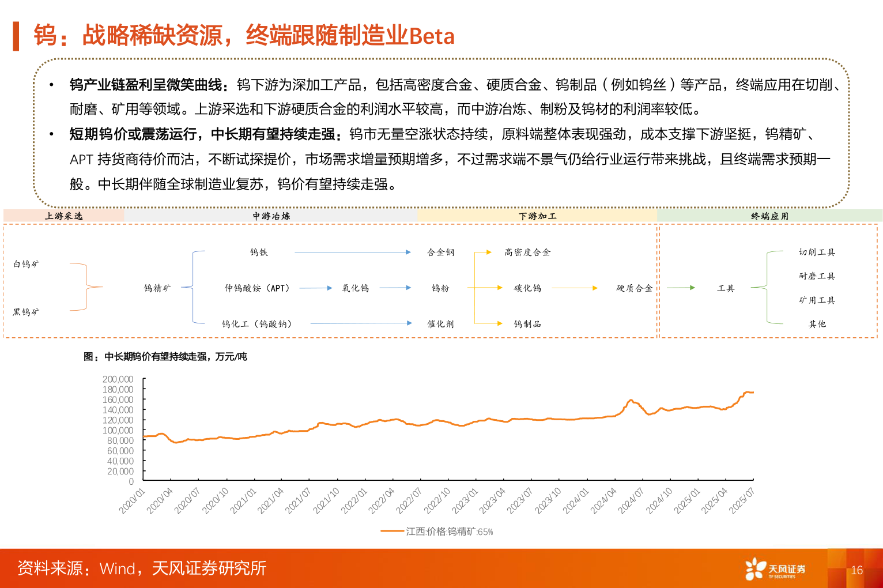Select the 仲钨酸铵（APT）flowchart node
Viewport: 883px width, 588px height.
pos(258,288)
